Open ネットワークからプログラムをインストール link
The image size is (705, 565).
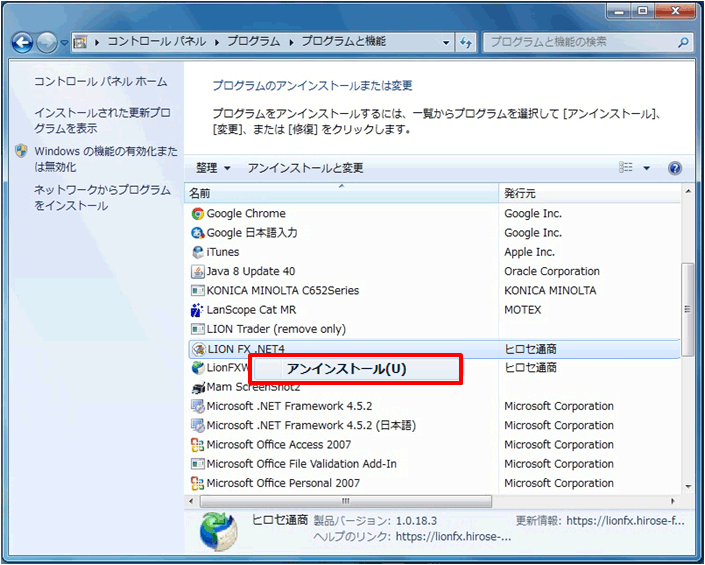pyautogui.click(x=102, y=198)
